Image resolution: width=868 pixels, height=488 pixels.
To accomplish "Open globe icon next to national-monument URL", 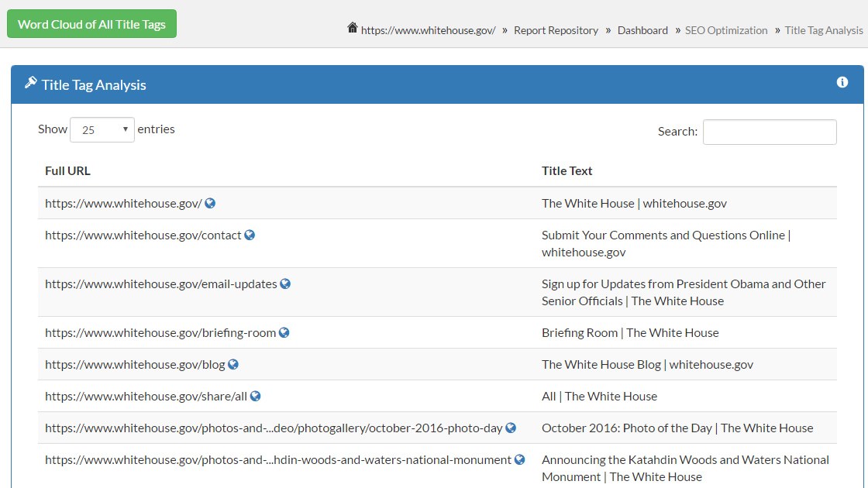I will tap(519, 460).
